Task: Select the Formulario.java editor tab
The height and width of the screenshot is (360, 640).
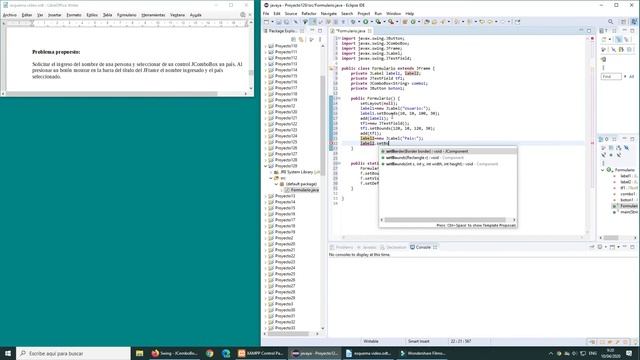Action: pyautogui.click(x=351, y=31)
